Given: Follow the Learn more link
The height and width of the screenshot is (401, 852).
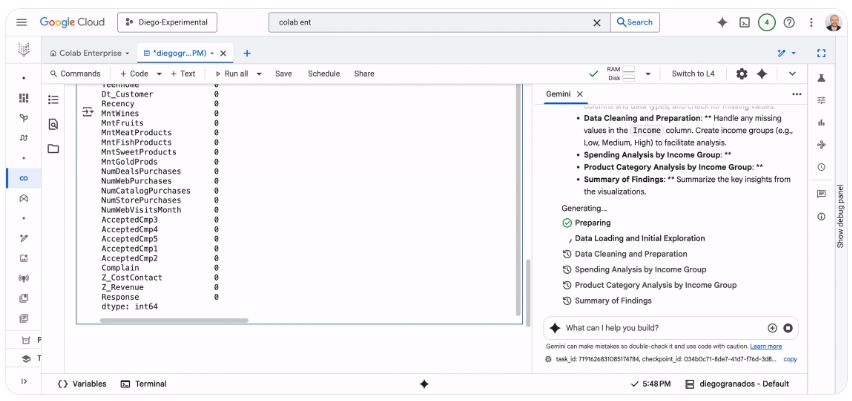Looking at the screenshot, I should tap(766, 346).
